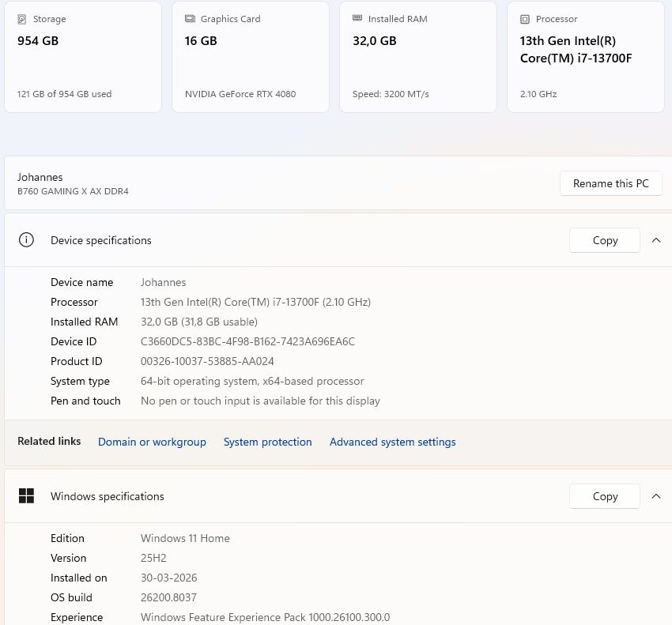672x625 pixels.
Task: Select the Product ID value text
Action: pyautogui.click(x=207, y=361)
